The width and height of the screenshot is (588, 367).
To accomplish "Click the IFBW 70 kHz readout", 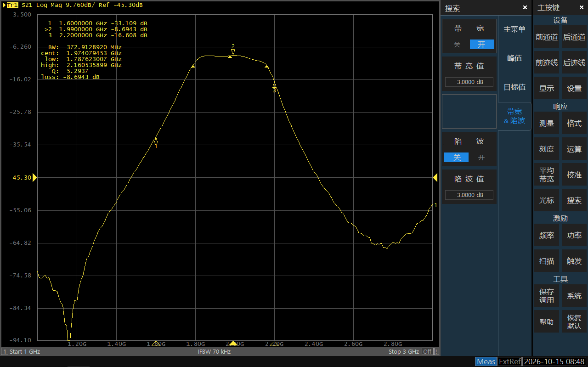I will click(214, 352).
